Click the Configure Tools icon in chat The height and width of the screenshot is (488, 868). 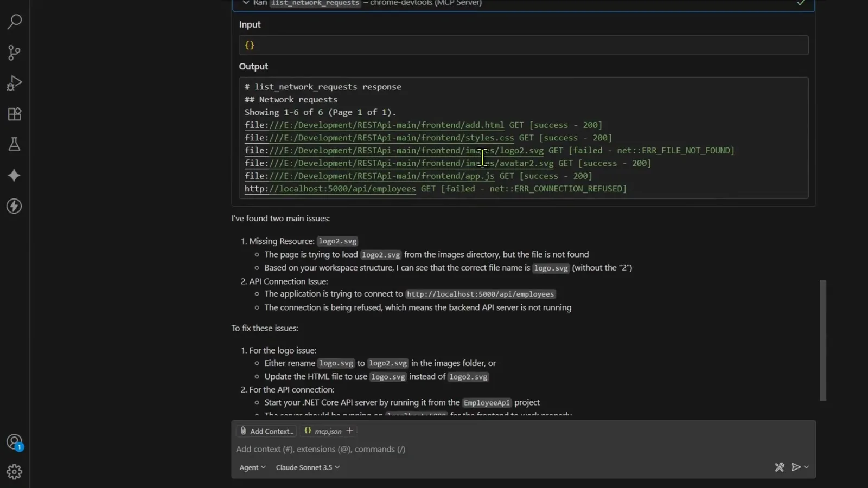pyautogui.click(x=780, y=467)
